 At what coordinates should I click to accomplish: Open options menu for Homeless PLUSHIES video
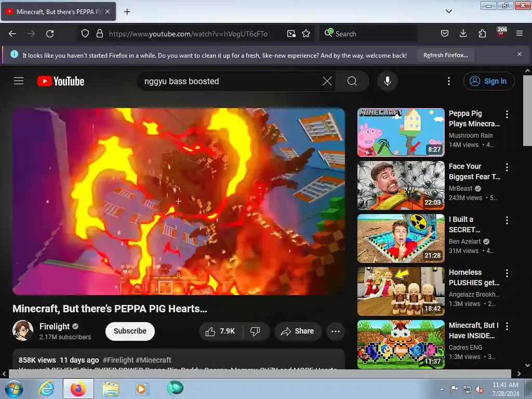tap(507, 273)
